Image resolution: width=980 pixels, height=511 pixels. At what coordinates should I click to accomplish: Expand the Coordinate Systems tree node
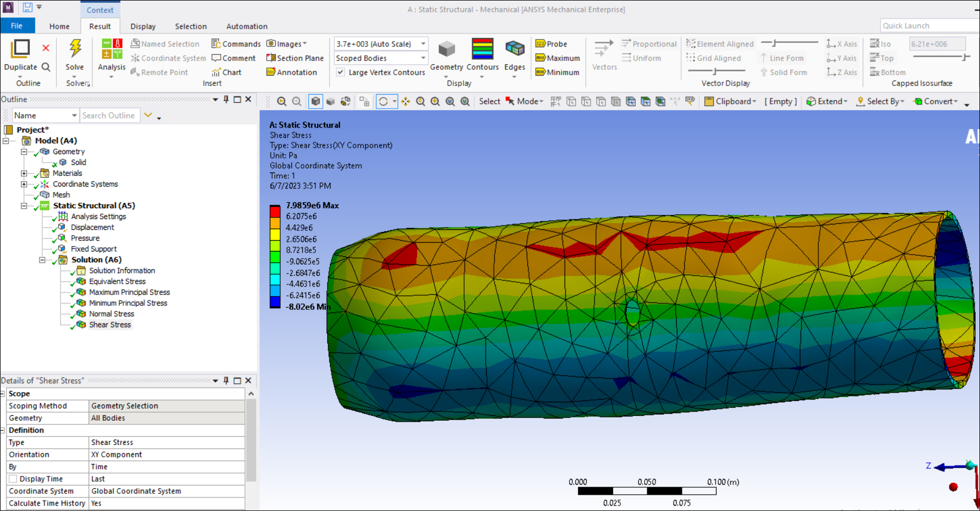click(x=24, y=184)
